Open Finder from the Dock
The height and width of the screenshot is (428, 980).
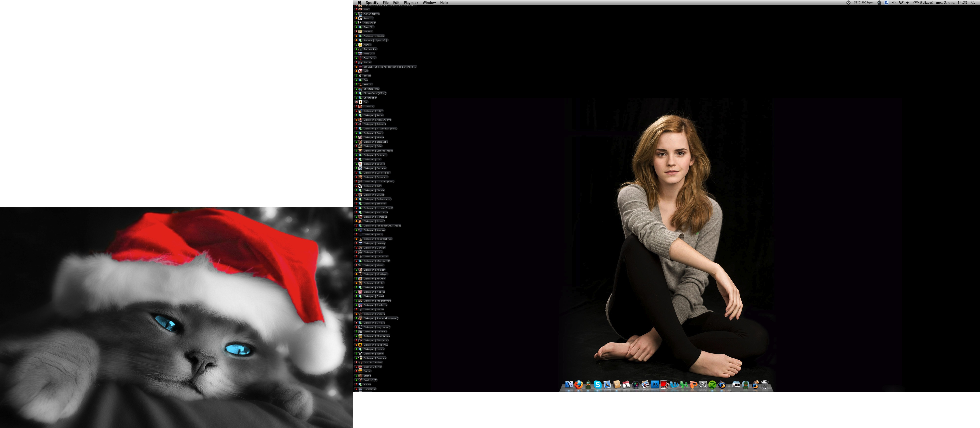point(569,385)
